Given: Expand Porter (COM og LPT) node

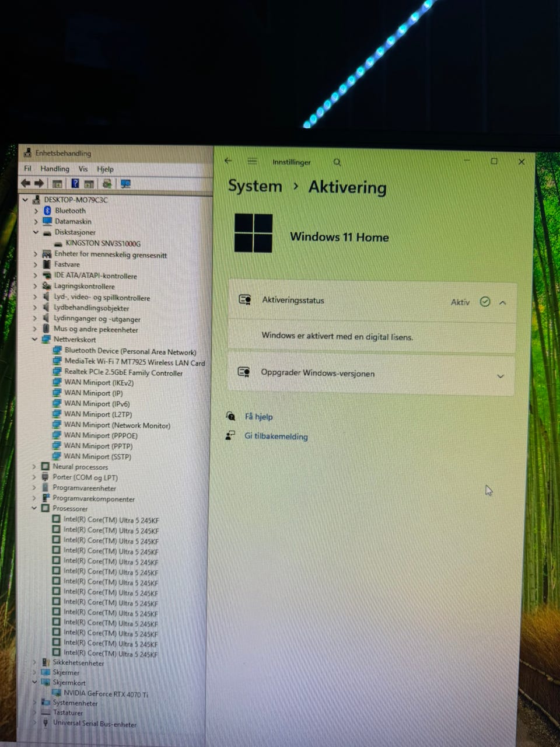Looking at the screenshot, I should [34, 477].
